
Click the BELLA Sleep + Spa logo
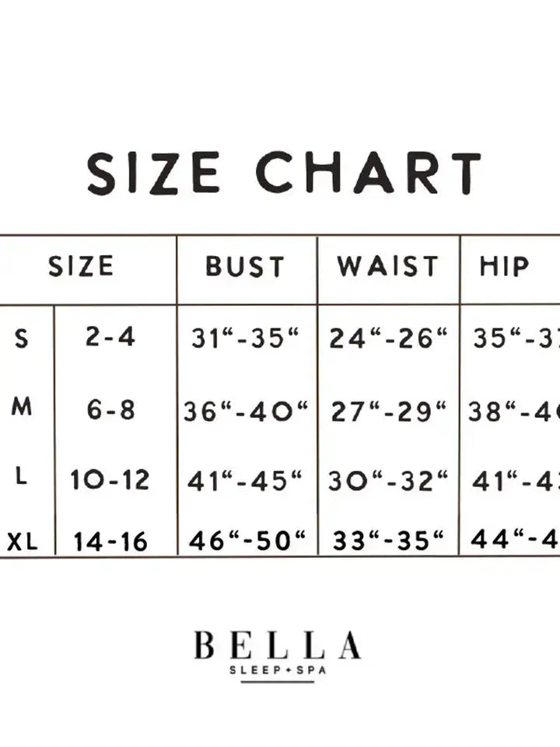(x=278, y=656)
